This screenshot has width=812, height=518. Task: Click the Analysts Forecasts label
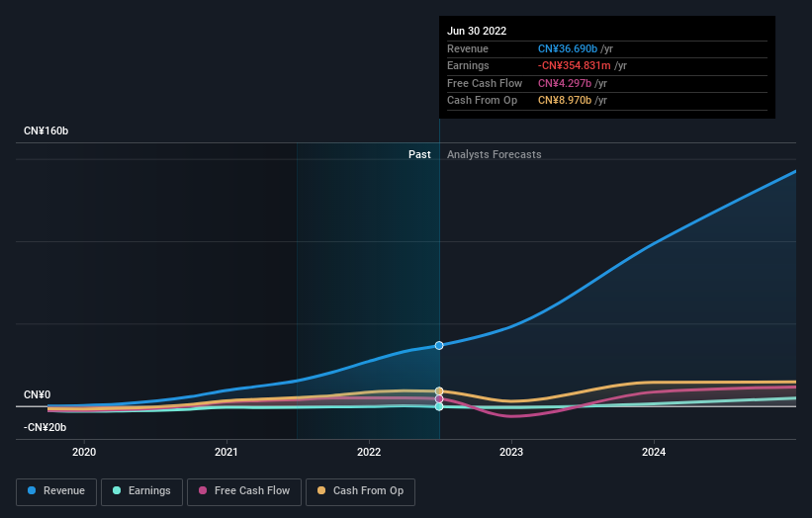click(x=495, y=155)
